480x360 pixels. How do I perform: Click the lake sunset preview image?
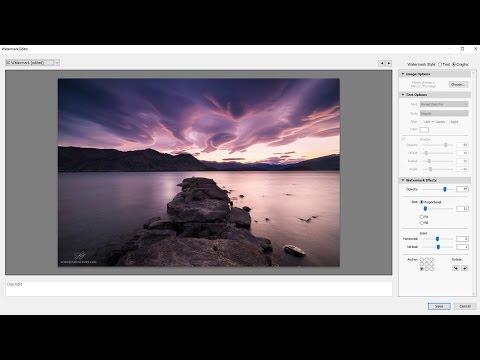click(x=199, y=172)
